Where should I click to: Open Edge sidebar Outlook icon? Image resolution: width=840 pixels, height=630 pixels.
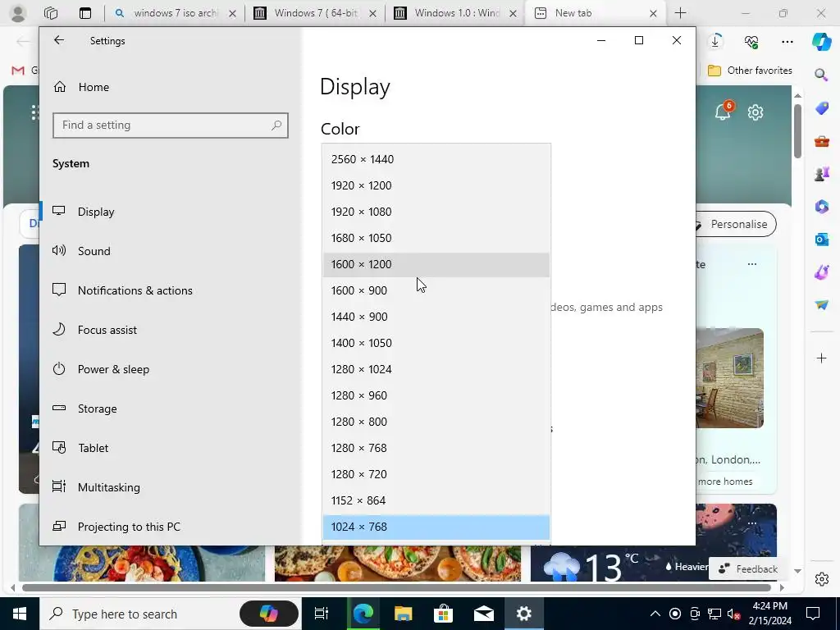point(821,239)
